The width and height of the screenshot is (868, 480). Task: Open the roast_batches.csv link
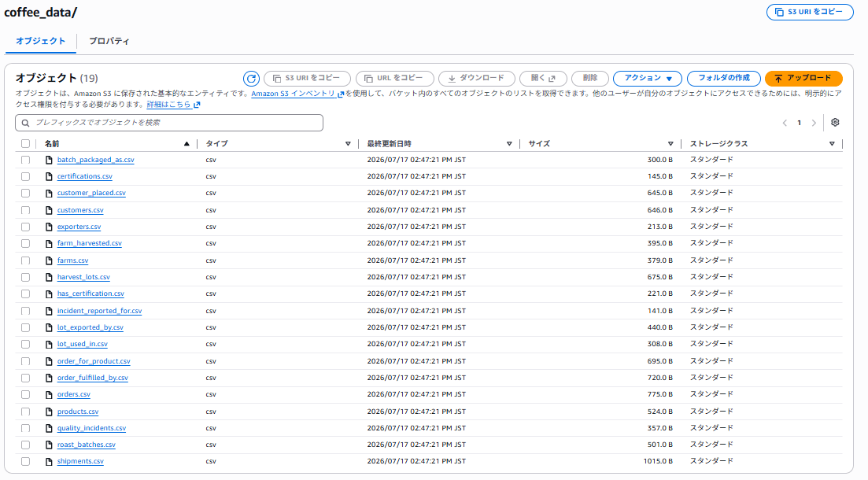(x=87, y=445)
